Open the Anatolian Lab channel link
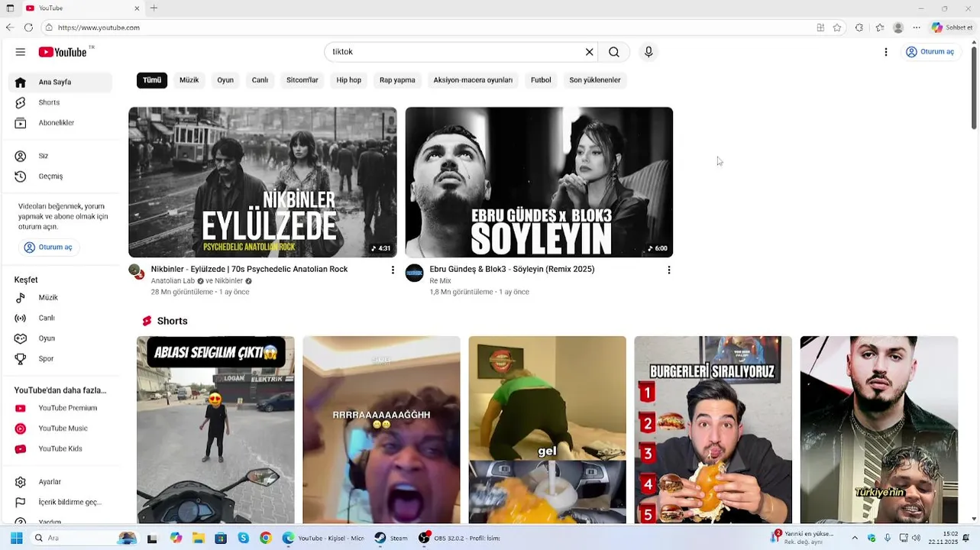Viewport: 980px width, 550px height. [173, 281]
